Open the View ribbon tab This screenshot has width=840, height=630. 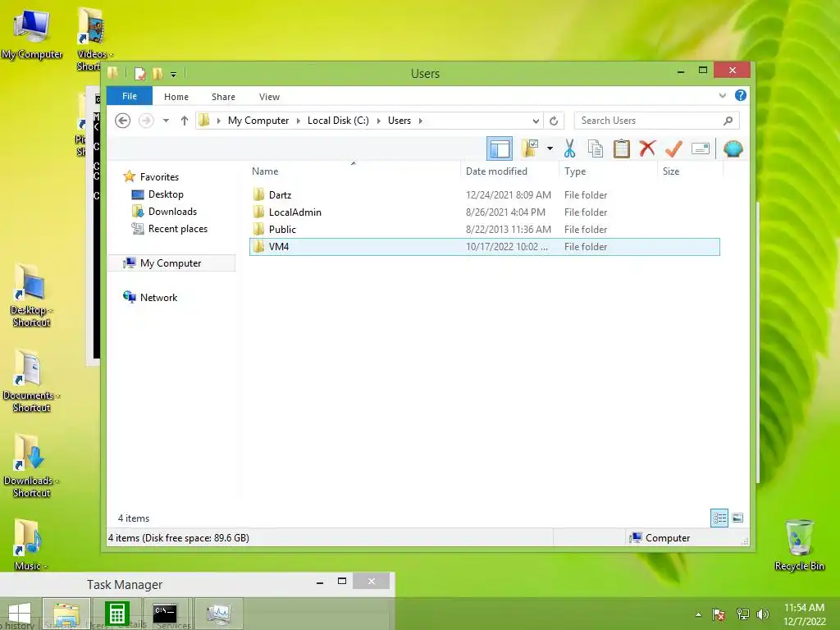click(x=269, y=97)
